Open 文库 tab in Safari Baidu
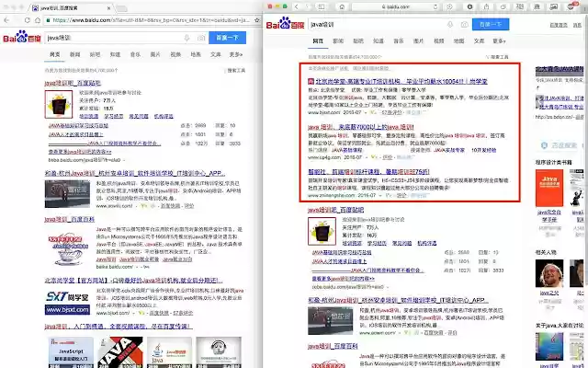Viewport: 588px width, 368px height. 479,40
